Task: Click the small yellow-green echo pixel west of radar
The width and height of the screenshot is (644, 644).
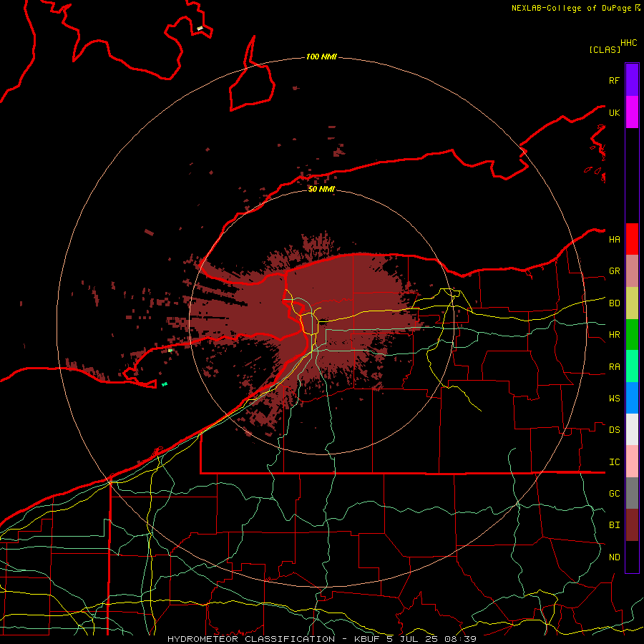Action: 170,351
